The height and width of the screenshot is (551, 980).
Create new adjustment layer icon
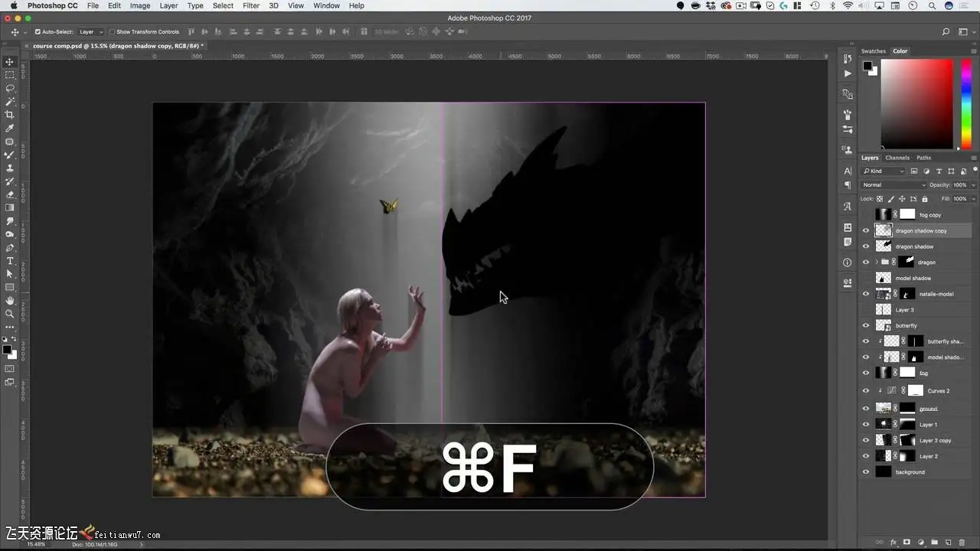point(921,542)
